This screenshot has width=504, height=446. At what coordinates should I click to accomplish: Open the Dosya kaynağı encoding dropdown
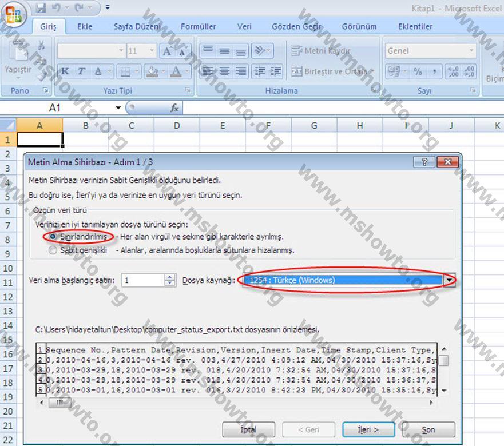[449, 280]
